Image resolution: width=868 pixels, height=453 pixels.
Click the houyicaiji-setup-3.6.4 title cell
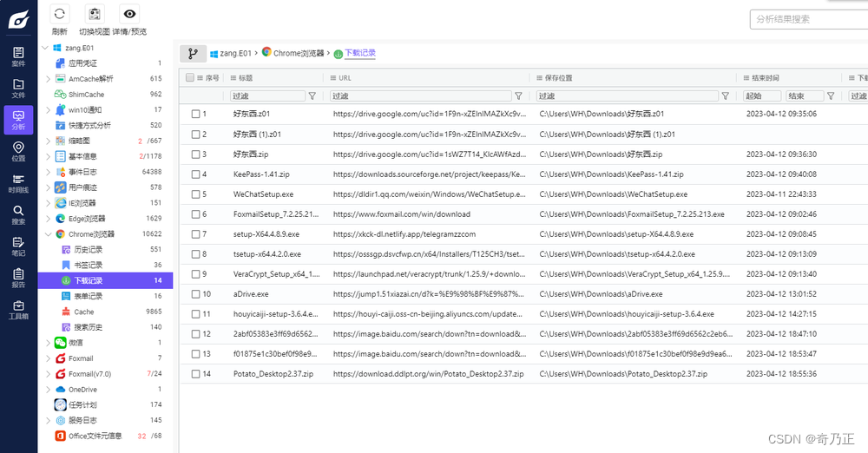276,314
